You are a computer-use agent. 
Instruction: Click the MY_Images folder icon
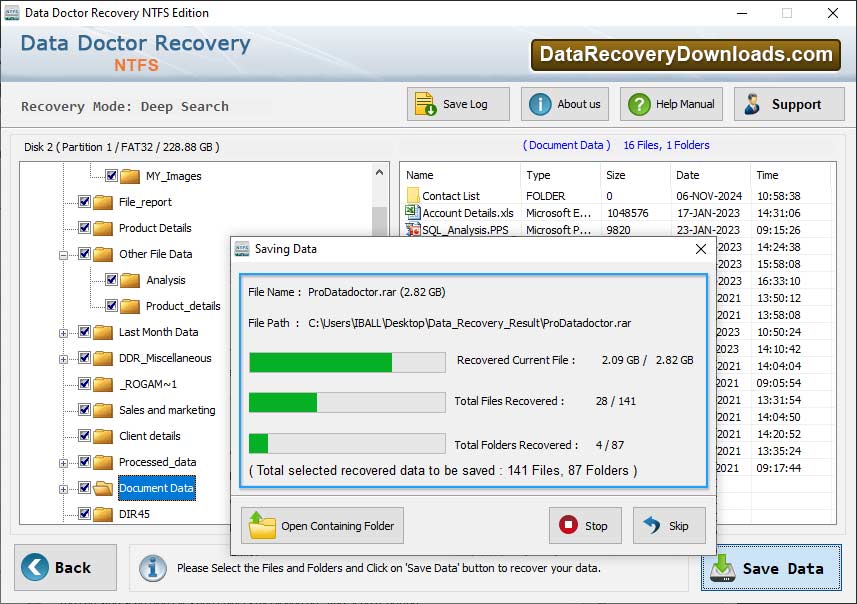[x=130, y=176]
